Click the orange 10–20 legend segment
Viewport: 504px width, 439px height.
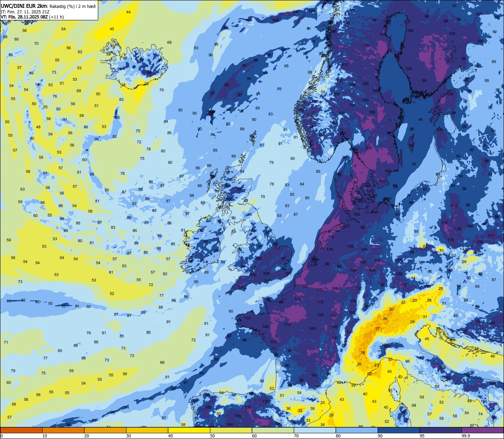click(x=63, y=430)
